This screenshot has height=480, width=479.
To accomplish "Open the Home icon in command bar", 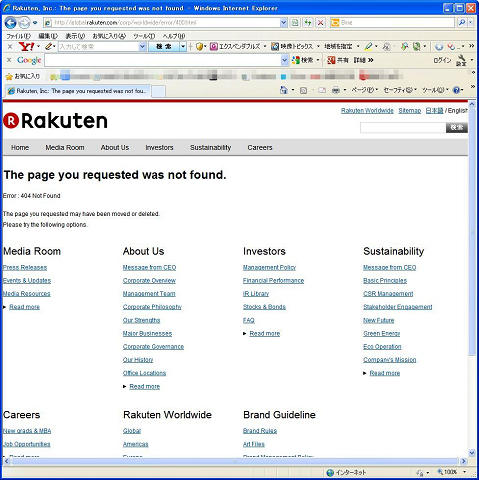I will [x=283, y=90].
